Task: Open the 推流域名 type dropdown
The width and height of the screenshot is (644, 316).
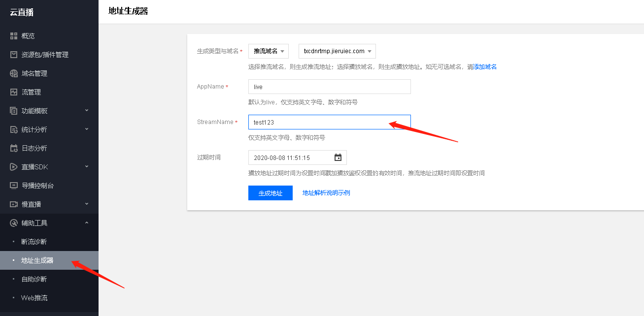Action: (x=269, y=51)
